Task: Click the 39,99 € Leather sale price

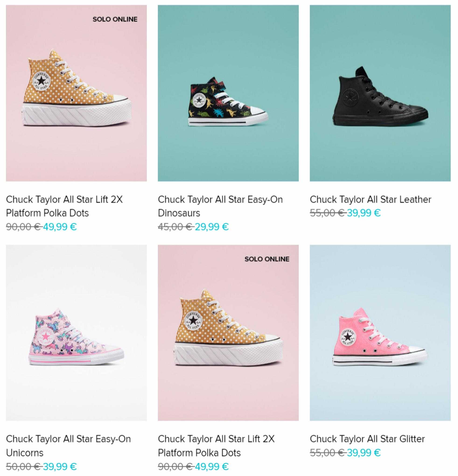Action: [x=364, y=213]
